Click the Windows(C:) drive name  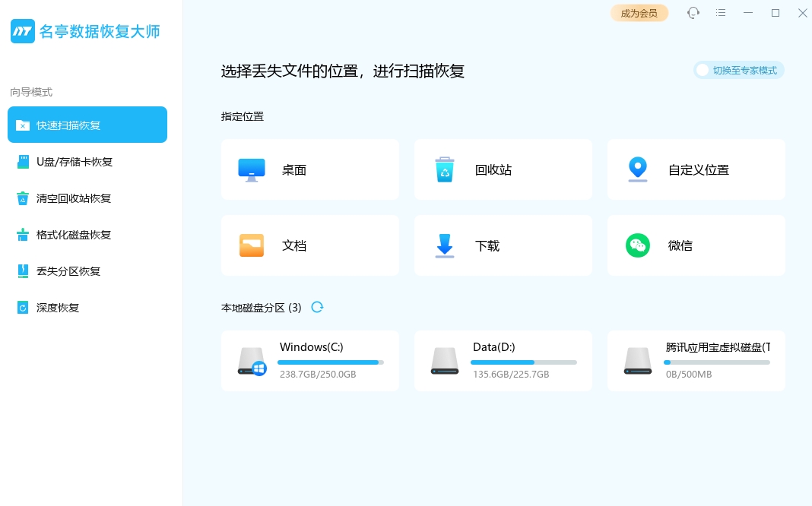(312, 347)
